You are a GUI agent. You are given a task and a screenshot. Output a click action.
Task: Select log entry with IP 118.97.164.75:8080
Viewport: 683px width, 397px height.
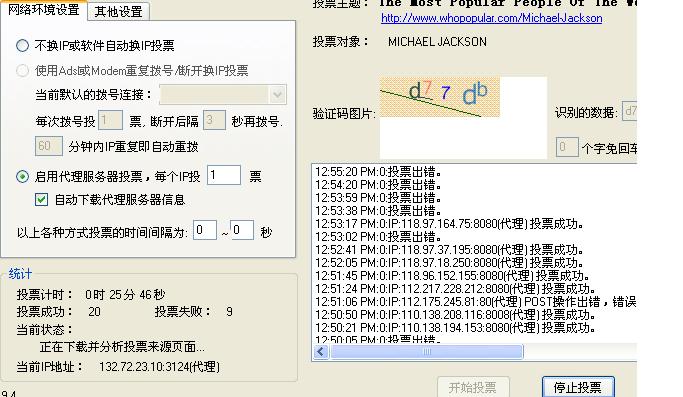450,224
